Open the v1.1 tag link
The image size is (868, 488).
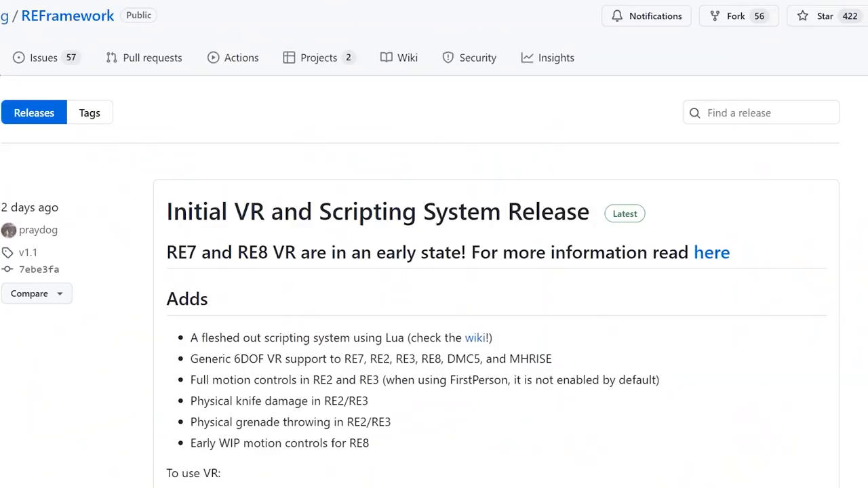click(x=28, y=252)
